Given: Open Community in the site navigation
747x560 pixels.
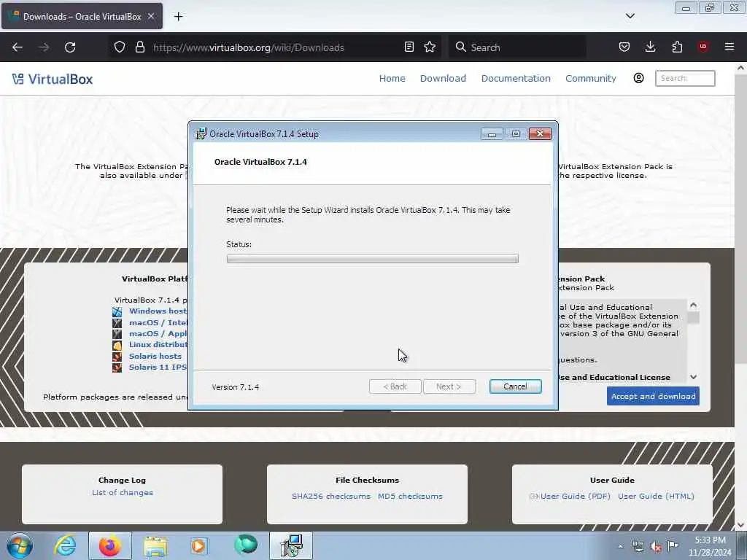Looking at the screenshot, I should click(x=590, y=79).
